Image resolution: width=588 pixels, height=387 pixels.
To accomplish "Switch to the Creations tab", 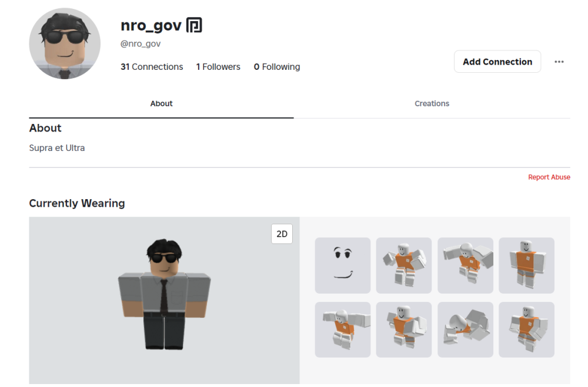I will point(432,103).
